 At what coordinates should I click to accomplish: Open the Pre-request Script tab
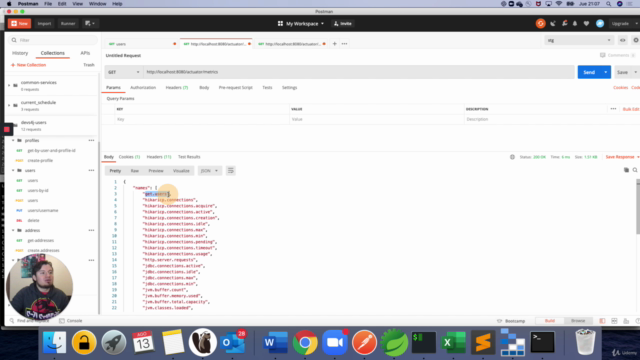[x=236, y=88]
